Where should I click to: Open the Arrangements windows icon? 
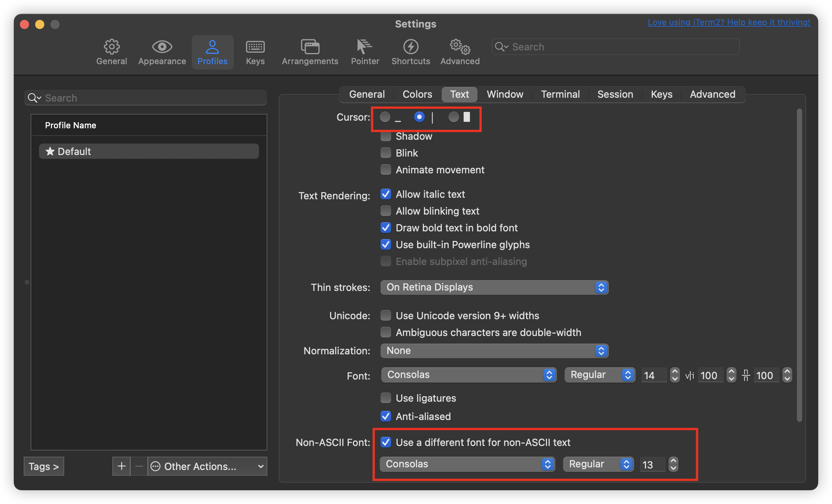(x=310, y=47)
